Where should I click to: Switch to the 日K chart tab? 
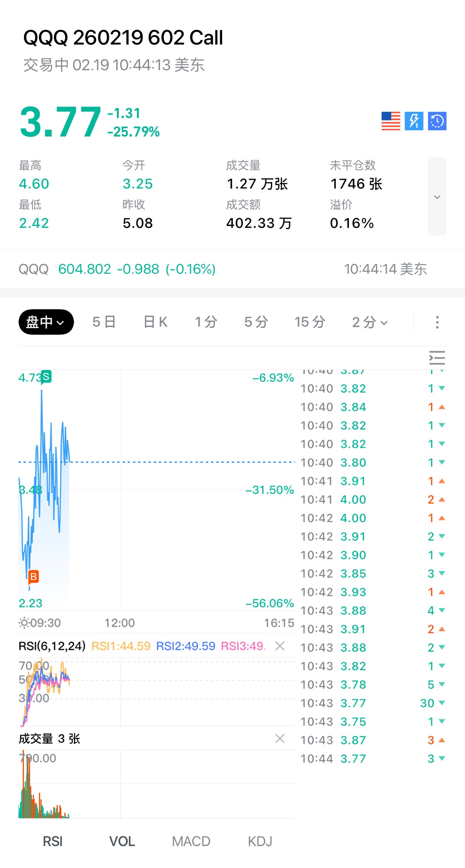coord(155,322)
